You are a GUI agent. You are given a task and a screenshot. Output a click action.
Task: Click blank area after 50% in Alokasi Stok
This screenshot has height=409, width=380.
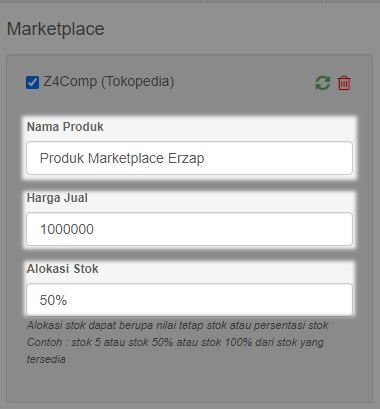(209, 300)
